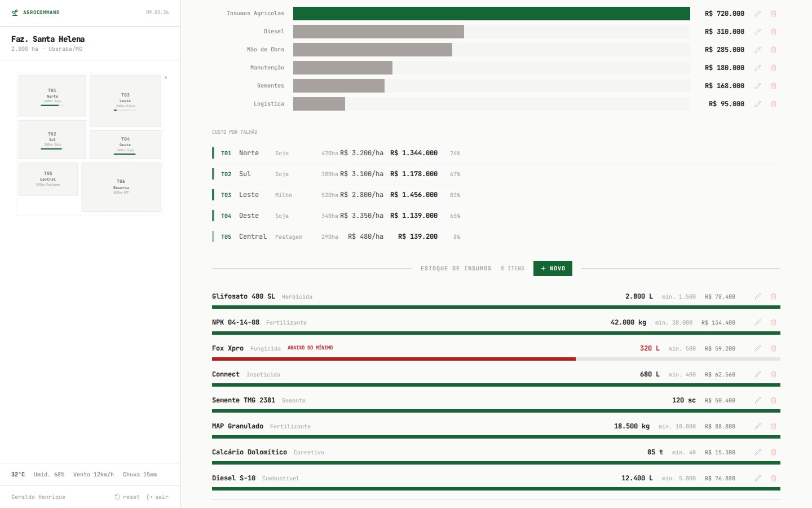The height and width of the screenshot is (508, 812).
Task: Select the T01 Norte field tile on the map
Action: click(52, 96)
